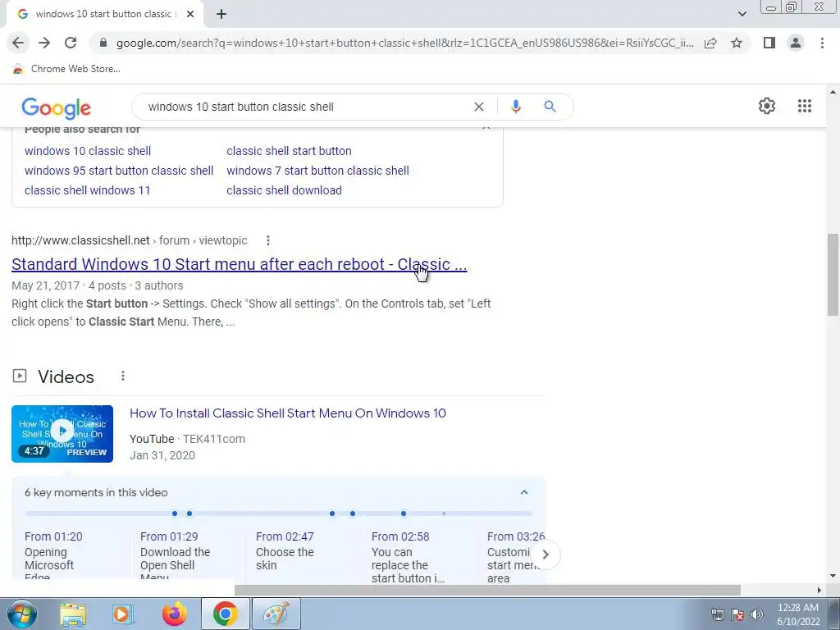Bookmark this page with the star icon
Image resolution: width=840 pixels, height=630 pixels.
click(737, 43)
